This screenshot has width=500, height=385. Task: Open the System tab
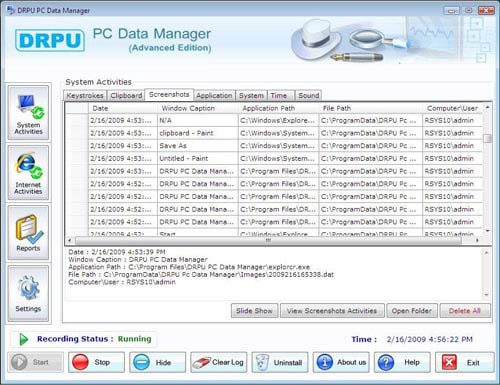(251, 96)
